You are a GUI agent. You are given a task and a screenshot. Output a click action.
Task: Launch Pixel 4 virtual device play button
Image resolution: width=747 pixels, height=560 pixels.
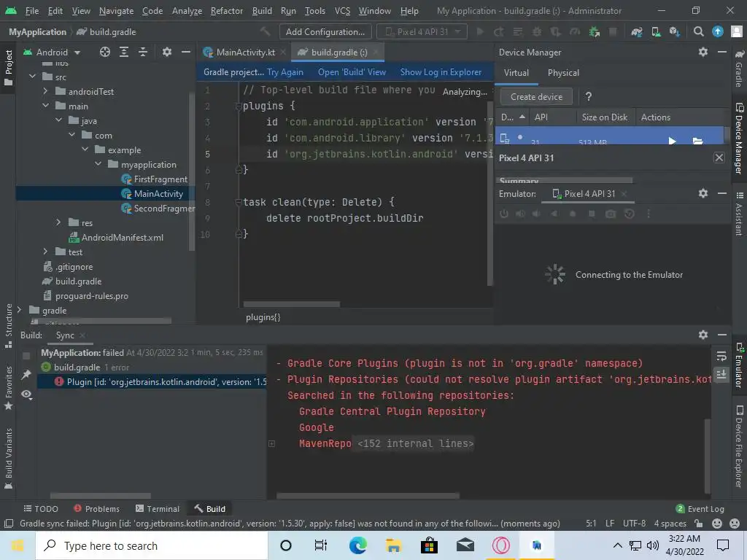coord(672,141)
